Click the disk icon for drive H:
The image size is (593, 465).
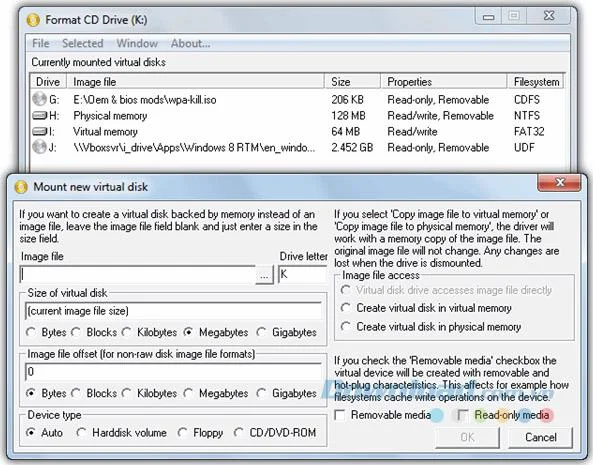[x=40, y=115]
